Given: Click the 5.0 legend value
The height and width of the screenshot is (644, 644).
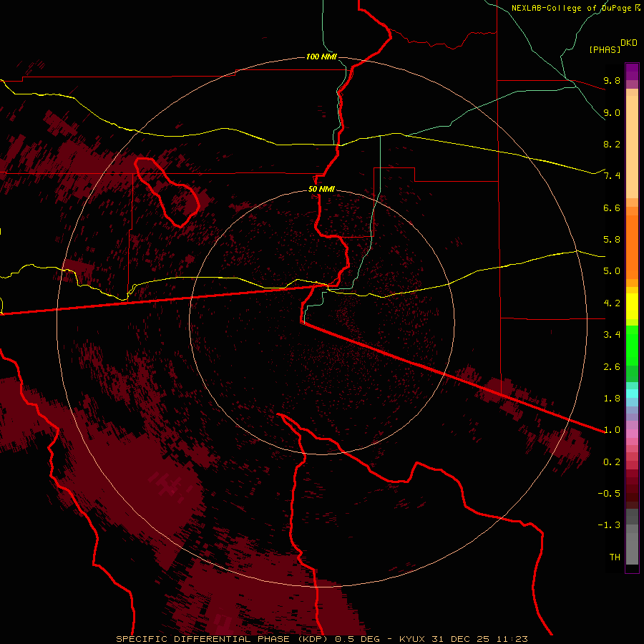Looking at the screenshot, I should [x=612, y=271].
